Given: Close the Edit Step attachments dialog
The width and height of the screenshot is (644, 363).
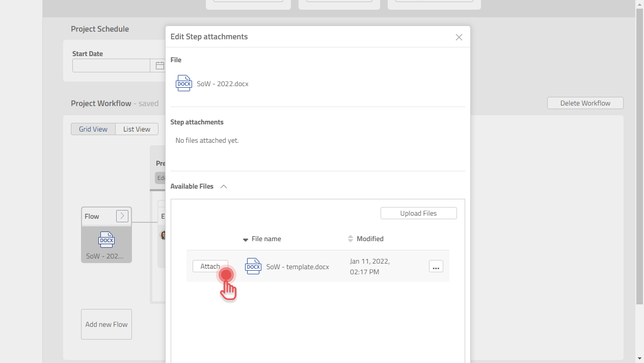Looking at the screenshot, I should pos(459,37).
